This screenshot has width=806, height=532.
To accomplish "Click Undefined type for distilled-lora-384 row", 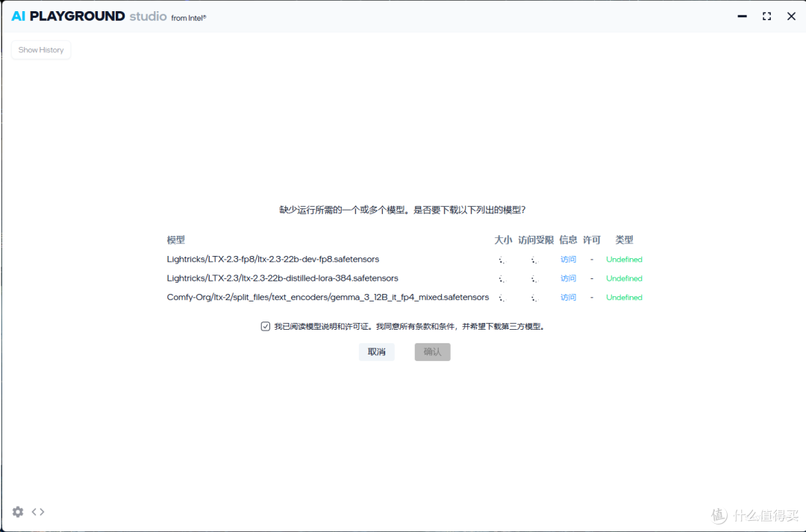I will pyautogui.click(x=624, y=278).
